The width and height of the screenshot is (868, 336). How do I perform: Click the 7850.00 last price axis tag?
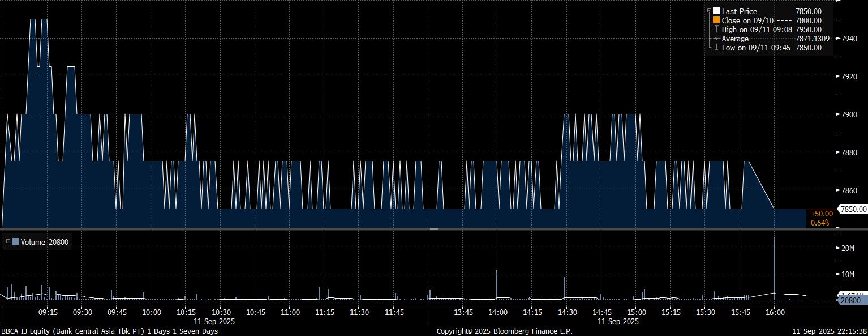pos(853,209)
